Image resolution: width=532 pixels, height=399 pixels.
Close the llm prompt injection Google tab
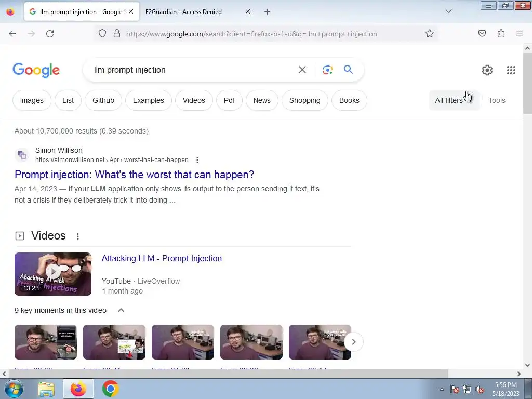coord(131,12)
